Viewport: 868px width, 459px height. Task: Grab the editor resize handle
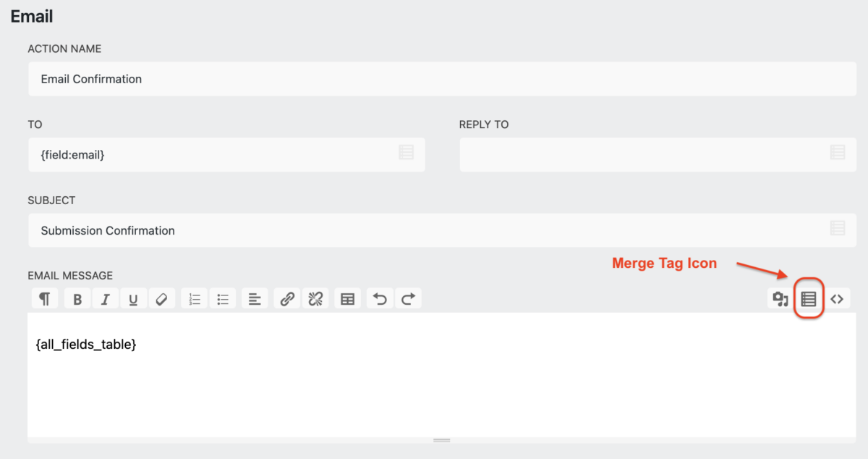click(x=442, y=440)
